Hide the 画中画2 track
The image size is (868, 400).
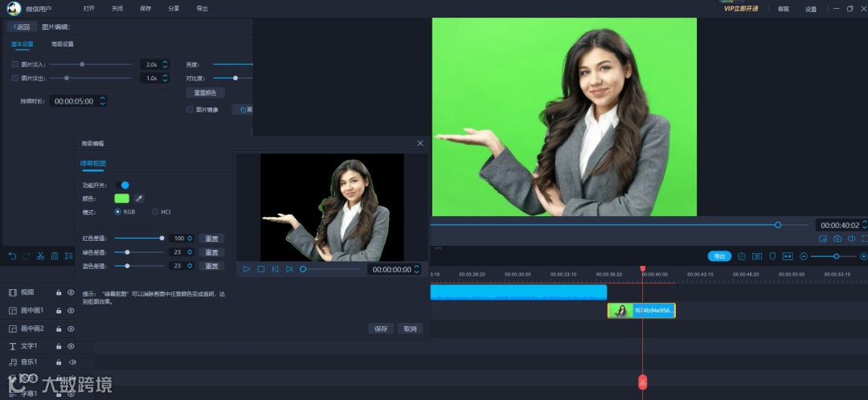coord(71,329)
